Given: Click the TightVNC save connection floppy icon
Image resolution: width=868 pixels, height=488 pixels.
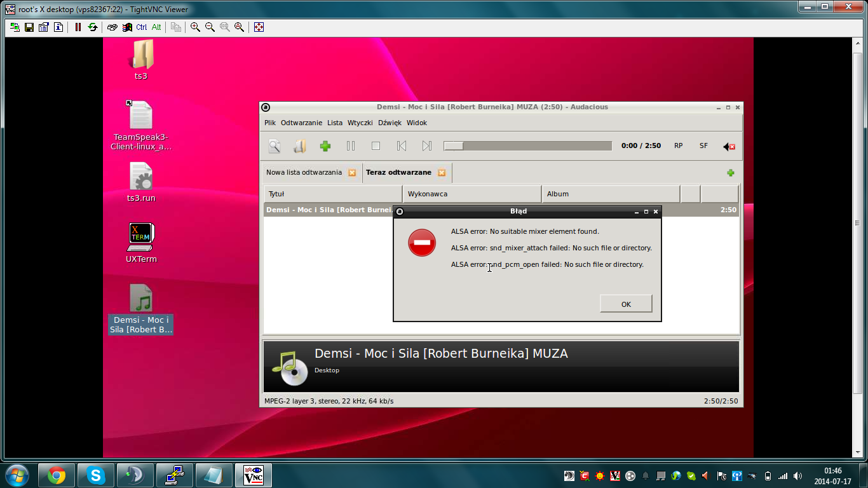Looking at the screenshot, I should click(29, 27).
